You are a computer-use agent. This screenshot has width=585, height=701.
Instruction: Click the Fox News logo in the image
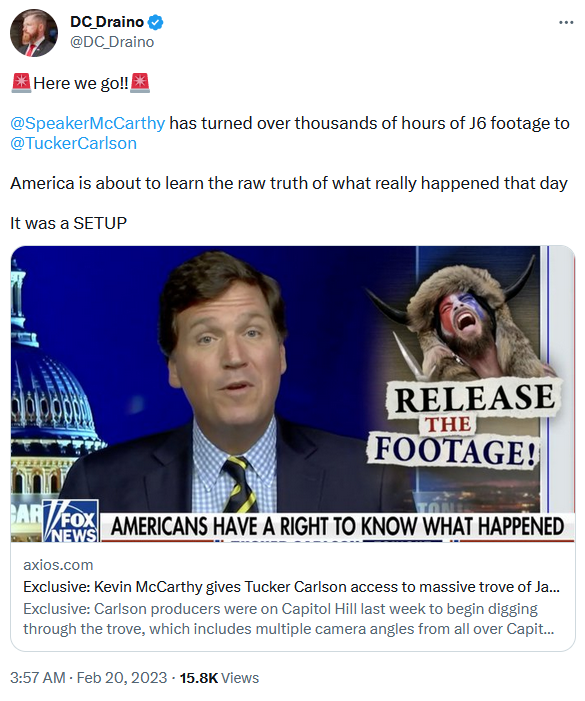[71, 521]
